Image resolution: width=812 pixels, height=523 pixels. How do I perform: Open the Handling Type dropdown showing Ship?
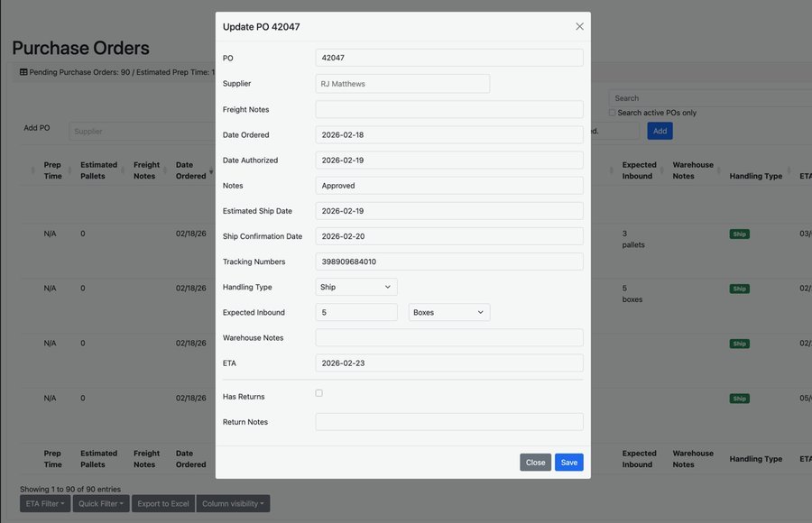[356, 286]
